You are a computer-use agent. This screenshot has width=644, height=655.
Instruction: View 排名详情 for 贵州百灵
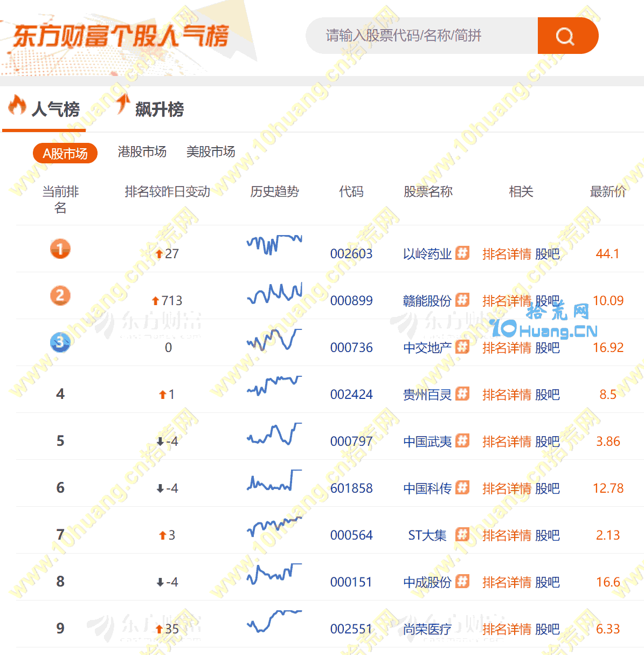(507, 395)
